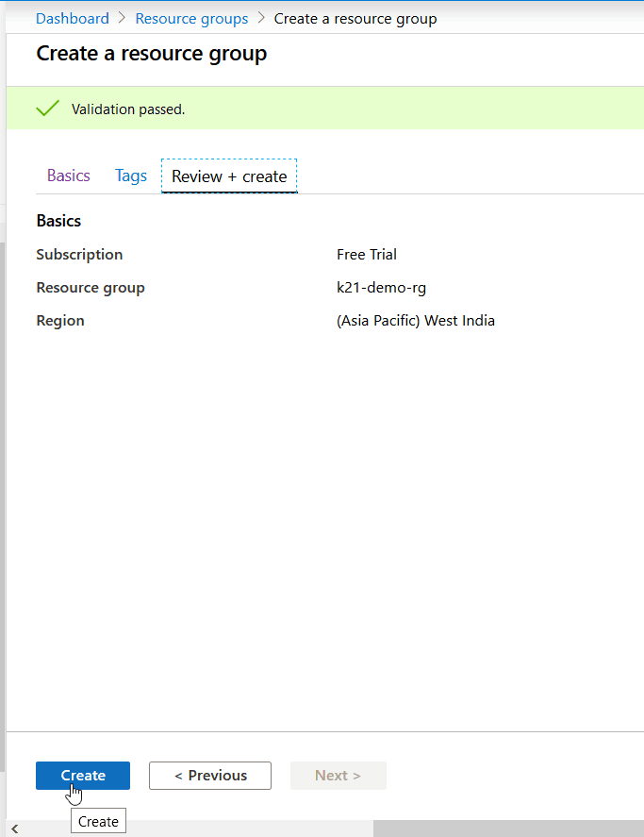Click the page title Create a resource group
Viewport: 644px width, 837px height.
[151, 53]
